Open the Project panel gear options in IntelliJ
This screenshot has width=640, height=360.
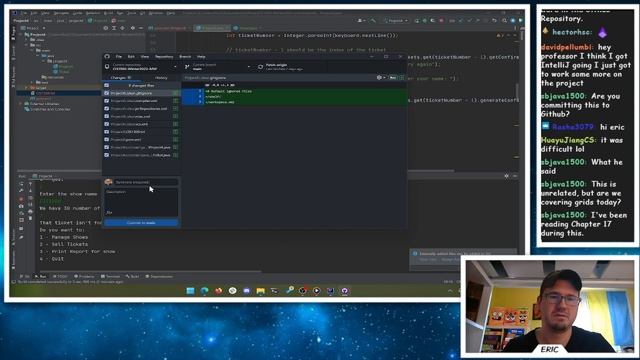pos(132,28)
